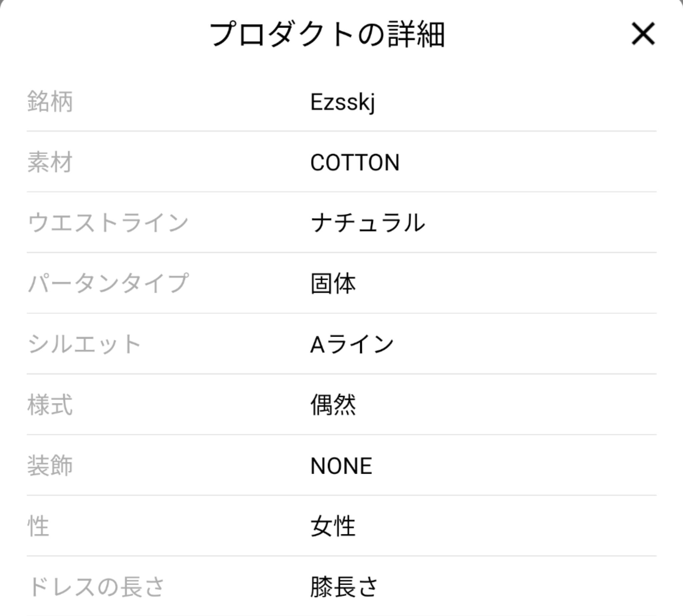
Task: Select the 銘柄 label
Action: [x=50, y=102]
